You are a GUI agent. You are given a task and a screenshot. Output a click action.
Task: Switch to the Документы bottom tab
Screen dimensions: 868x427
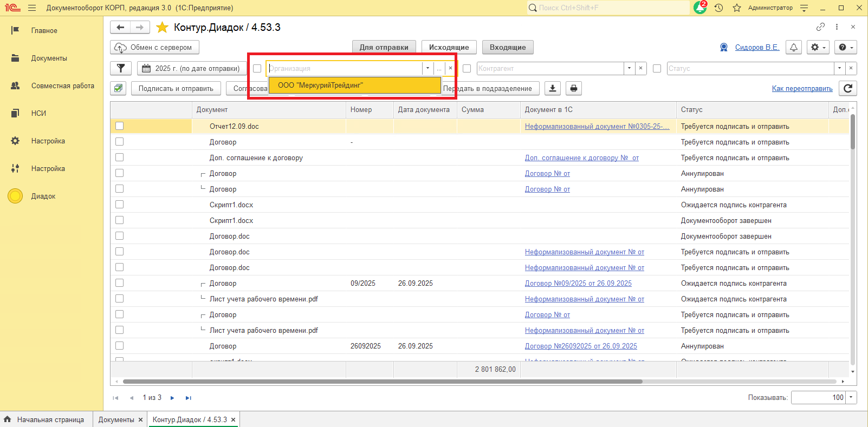point(116,419)
